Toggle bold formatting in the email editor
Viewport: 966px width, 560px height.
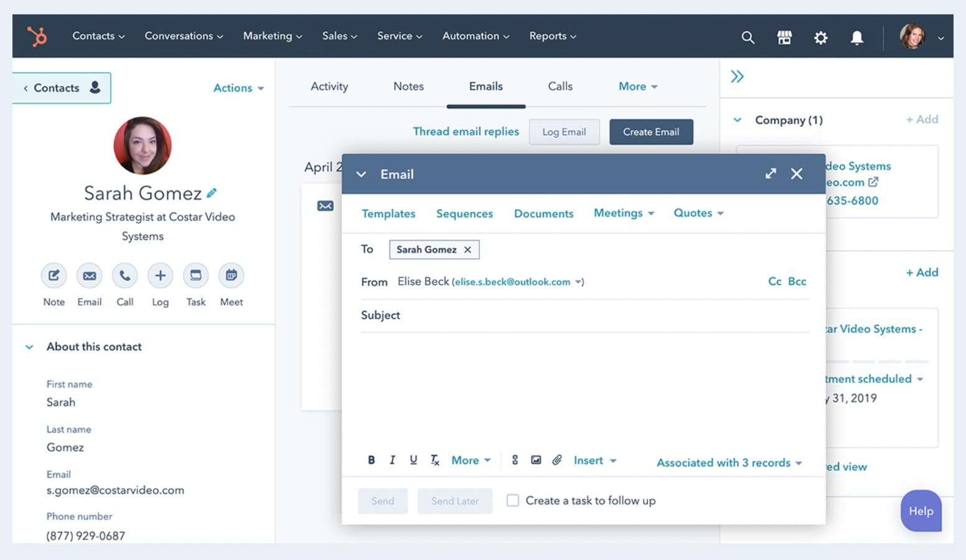pyautogui.click(x=371, y=460)
